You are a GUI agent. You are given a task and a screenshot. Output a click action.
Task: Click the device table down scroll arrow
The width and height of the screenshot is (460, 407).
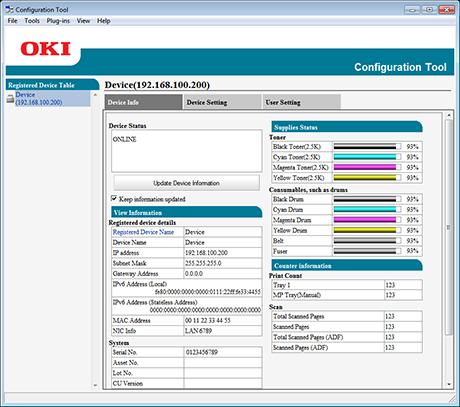[95, 385]
